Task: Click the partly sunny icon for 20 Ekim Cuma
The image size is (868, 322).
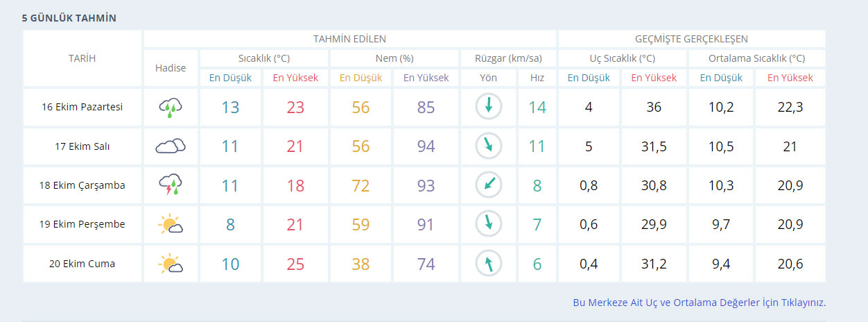Action: point(171,264)
